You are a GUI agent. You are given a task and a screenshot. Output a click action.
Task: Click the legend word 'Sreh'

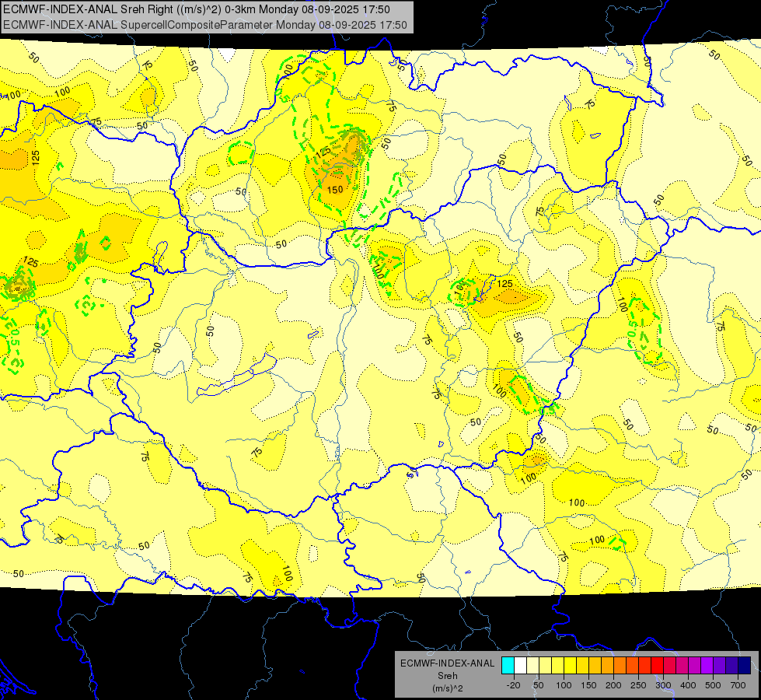coord(447,676)
